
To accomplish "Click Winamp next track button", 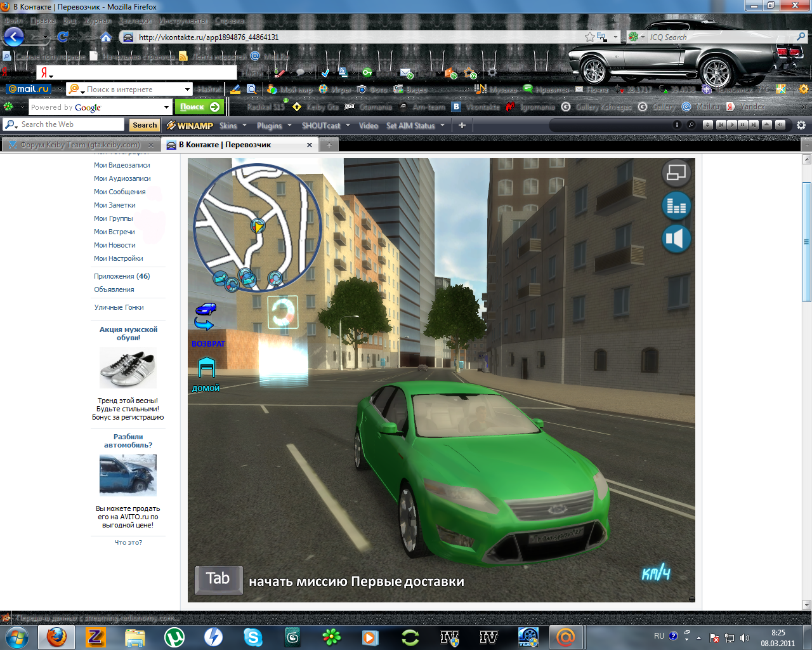I will click(x=753, y=125).
